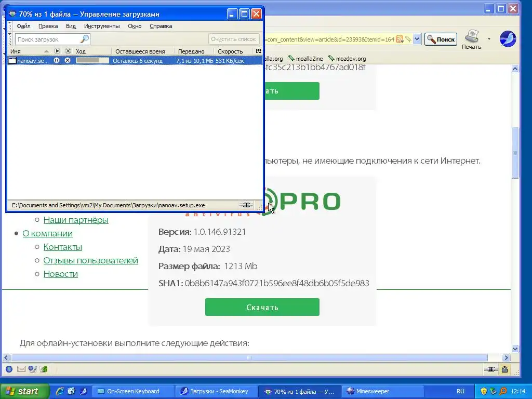
Task: Click the online status plug icon in Download Manager
Action: point(246,205)
